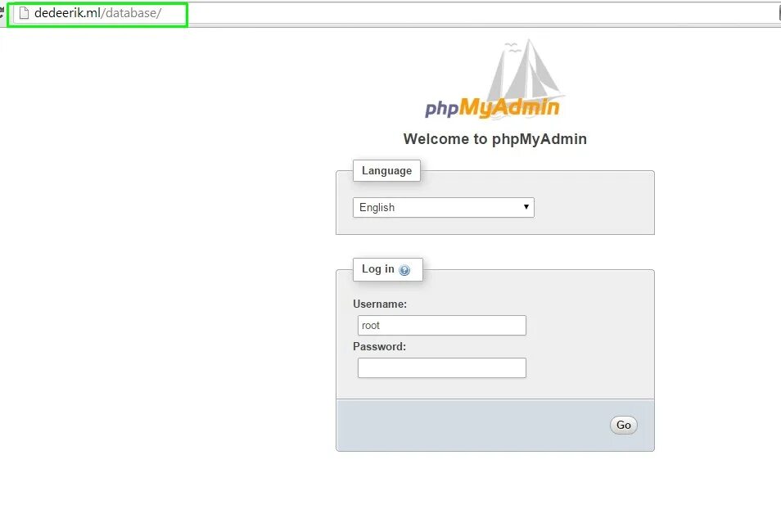Click the Password input field
This screenshot has height=532, width=781.
pos(442,367)
